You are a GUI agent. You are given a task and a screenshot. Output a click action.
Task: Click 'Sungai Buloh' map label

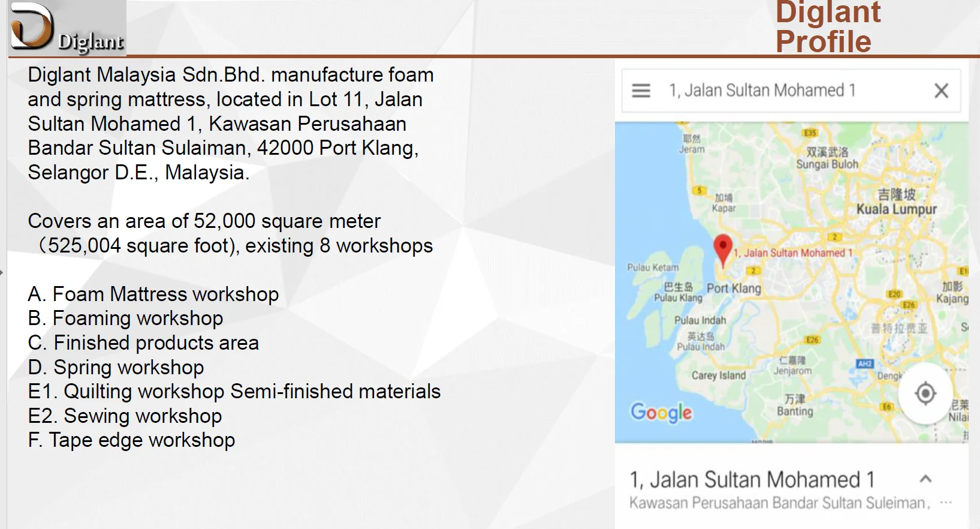tap(827, 164)
